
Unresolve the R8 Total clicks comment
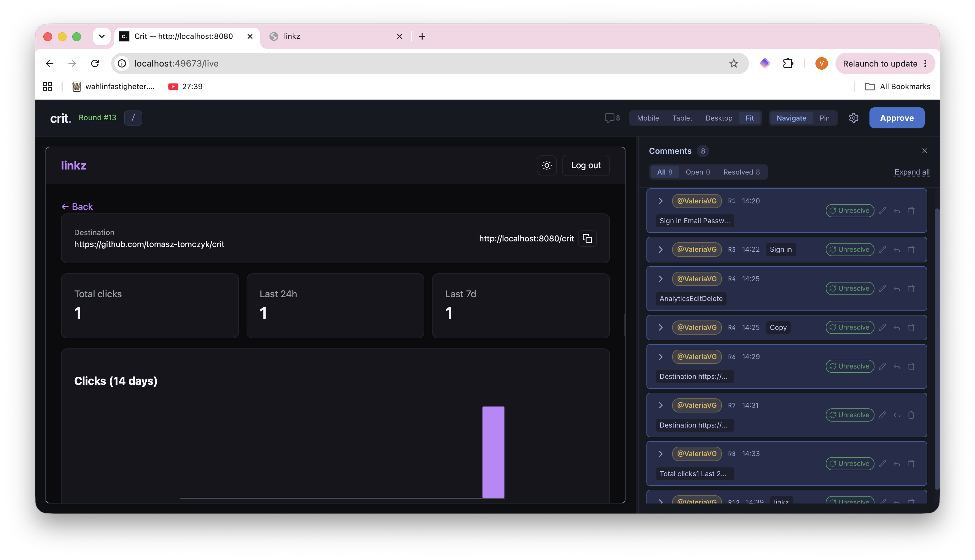[850, 463]
